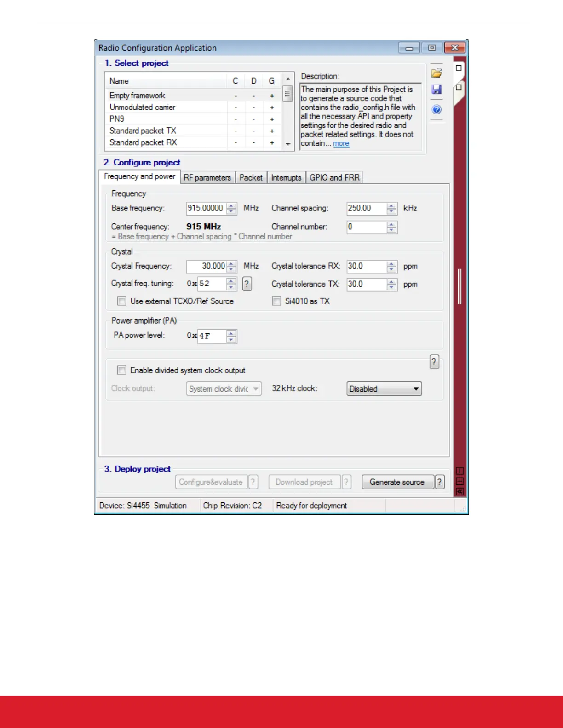
Task: Open help for the clock output section
Action: coord(434,362)
